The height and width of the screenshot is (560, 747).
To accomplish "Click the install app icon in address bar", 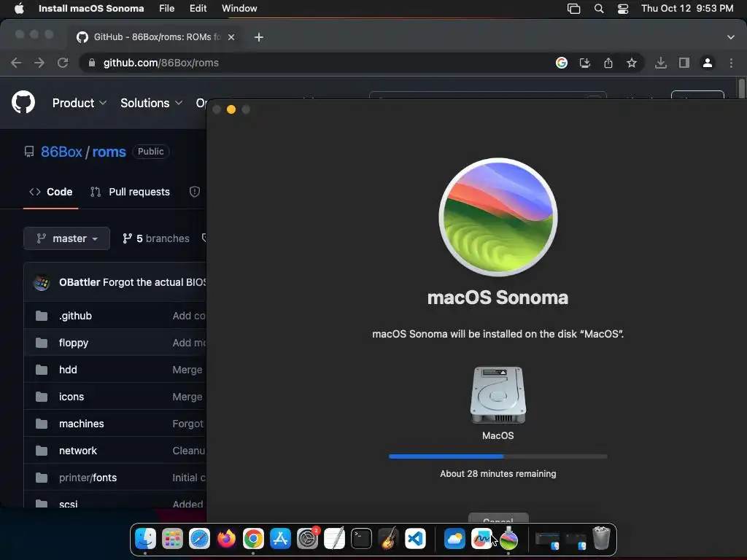I will click(585, 63).
